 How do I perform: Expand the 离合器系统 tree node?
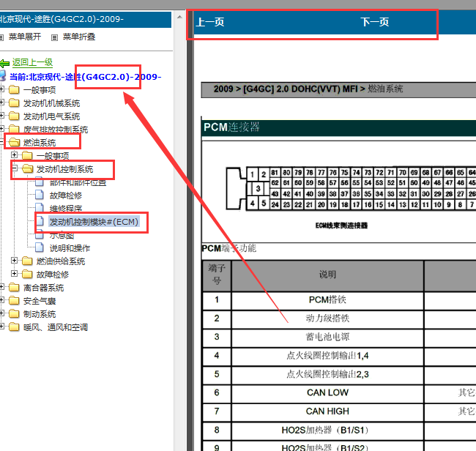pos(1,286)
